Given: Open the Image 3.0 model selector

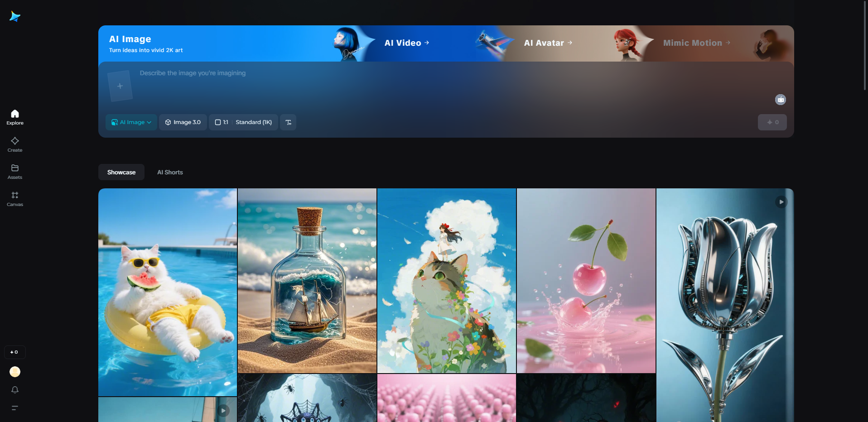Looking at the screenshot, I should pos(183,122).
